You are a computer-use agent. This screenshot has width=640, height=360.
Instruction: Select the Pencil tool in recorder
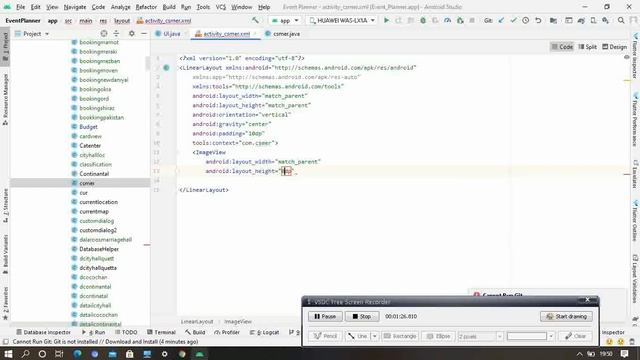click(x=325, y=336)
